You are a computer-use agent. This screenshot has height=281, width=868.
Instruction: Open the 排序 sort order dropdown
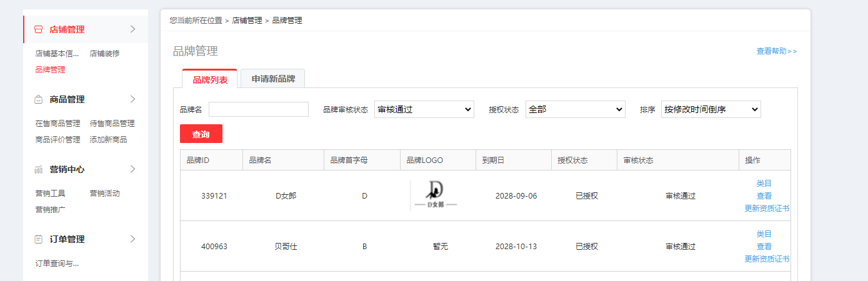(x=711, y=109)
